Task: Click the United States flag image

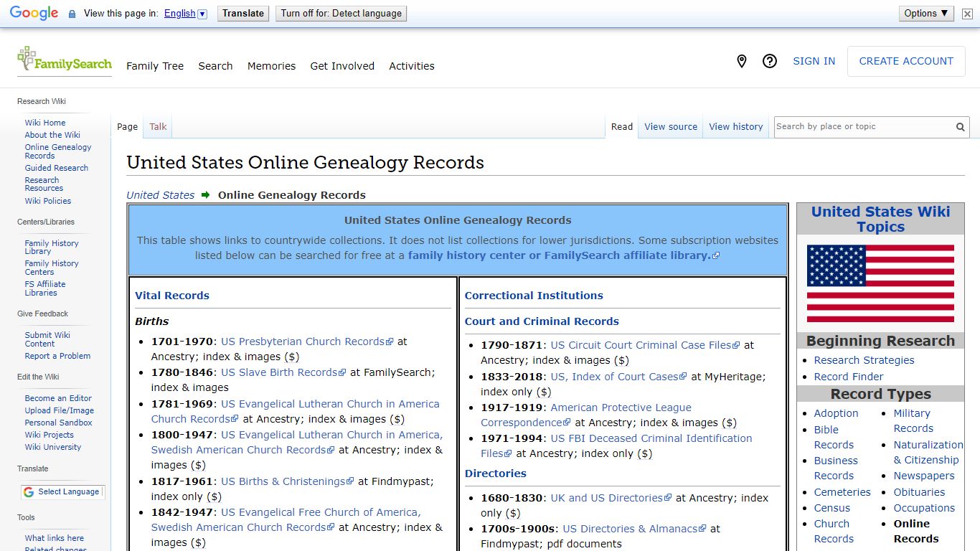Action: click(x=880, y=283)
